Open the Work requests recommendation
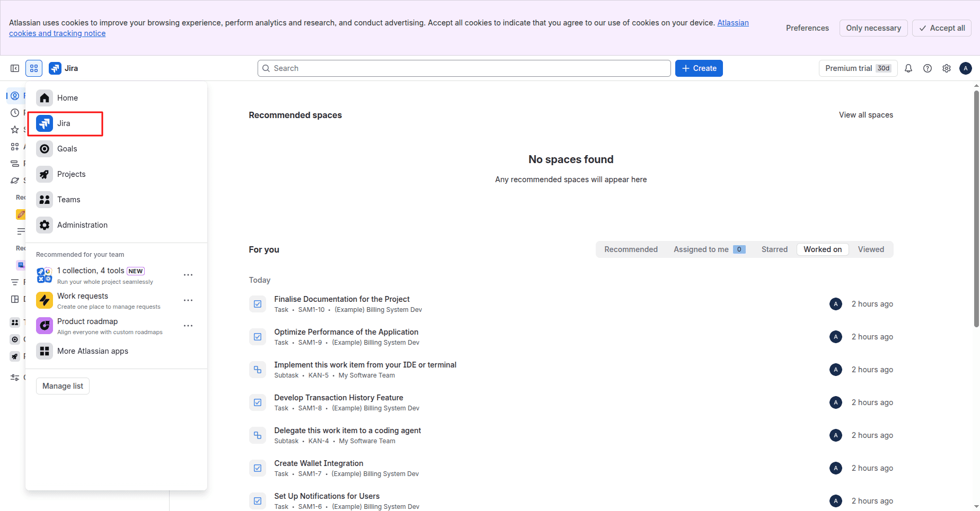This screenshot has height=511, width=980. tap(105, 301)
